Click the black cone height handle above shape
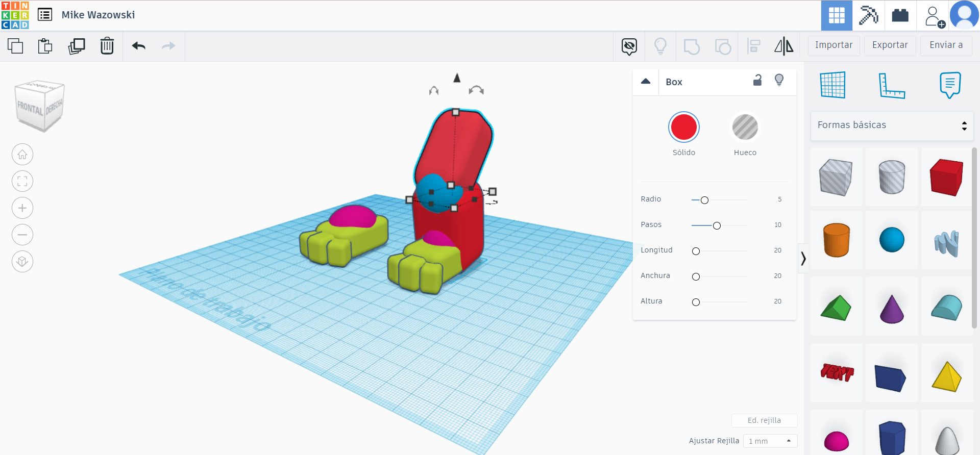This screenshot has width=980, height=455. pos(457,78)
